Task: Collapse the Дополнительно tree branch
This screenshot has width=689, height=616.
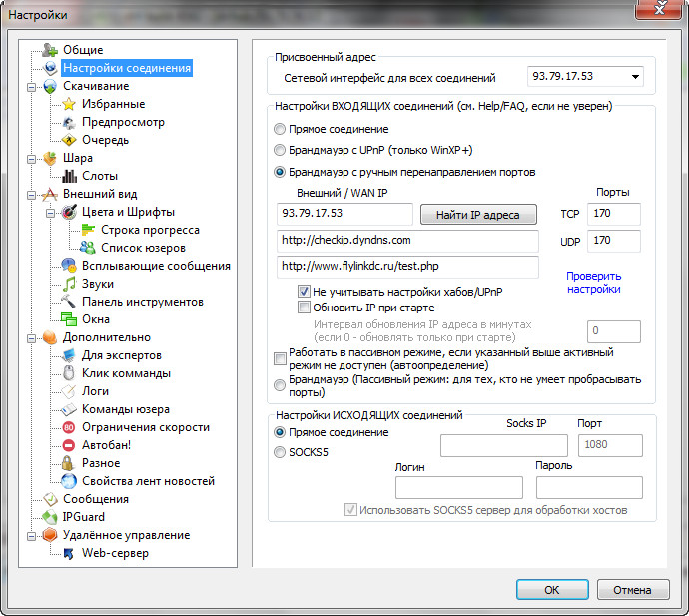Action: click(32, 337)
